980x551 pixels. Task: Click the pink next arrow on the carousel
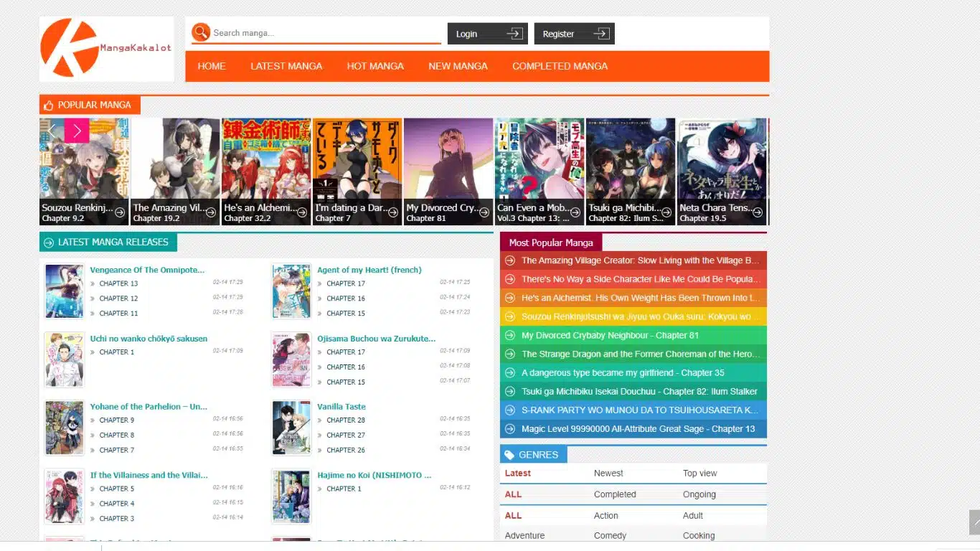pyautogui.click(x=77, y=131)
